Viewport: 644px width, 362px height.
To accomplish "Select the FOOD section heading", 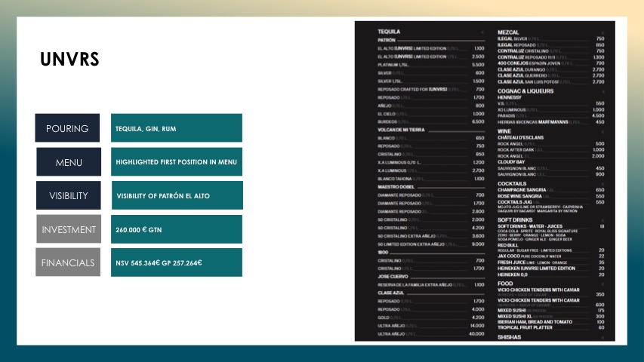I will pos(505,284).
